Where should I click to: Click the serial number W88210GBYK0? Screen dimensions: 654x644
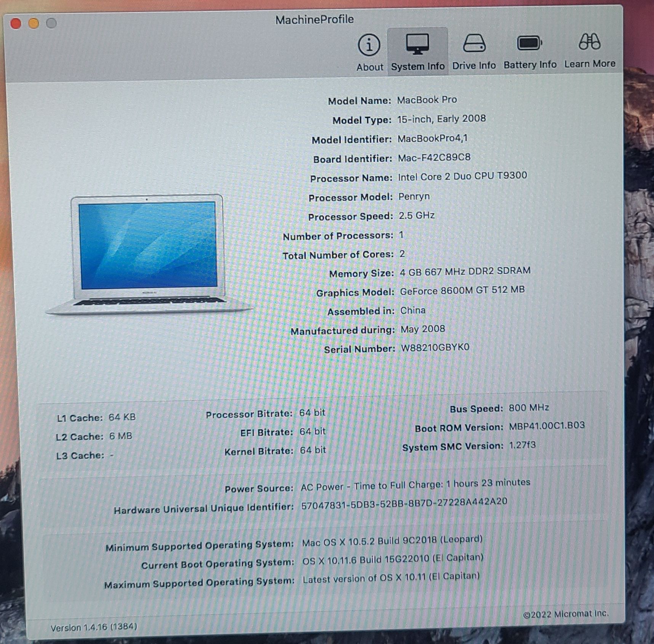tap(435, 348)
